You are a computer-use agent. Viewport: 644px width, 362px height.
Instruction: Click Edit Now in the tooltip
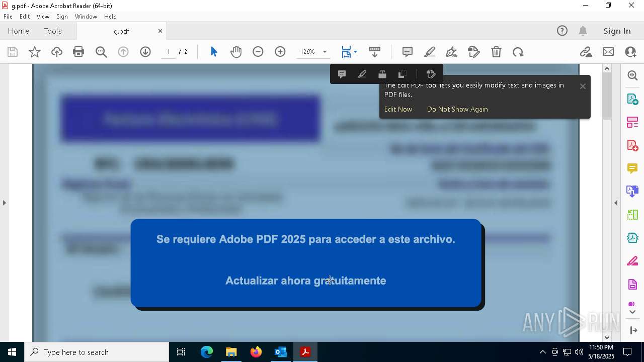point(398,109)
